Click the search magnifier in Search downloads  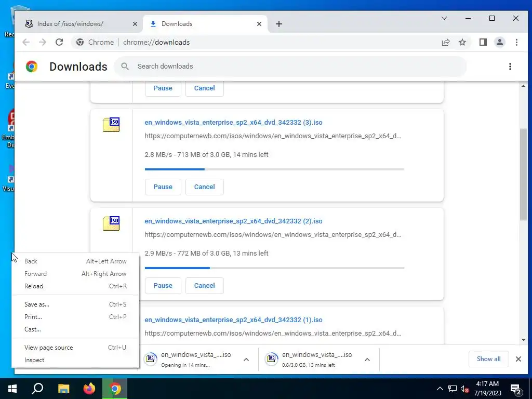125,66
